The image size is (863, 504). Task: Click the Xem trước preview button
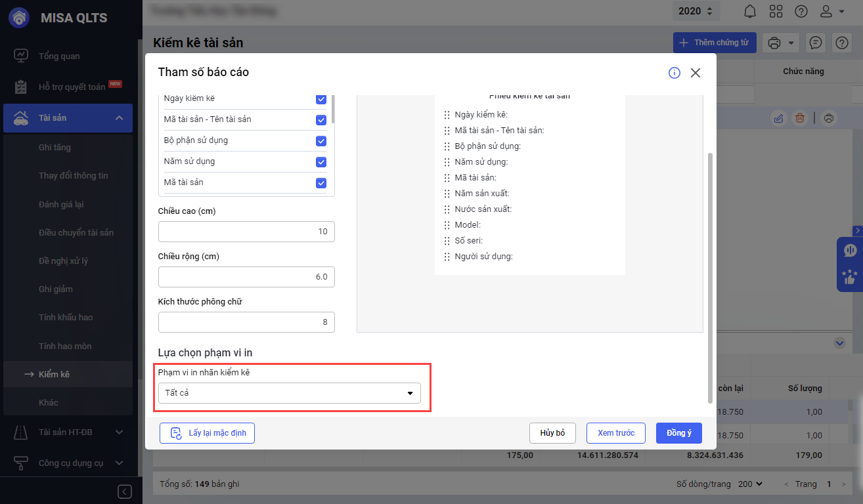(x=616, y=433)
